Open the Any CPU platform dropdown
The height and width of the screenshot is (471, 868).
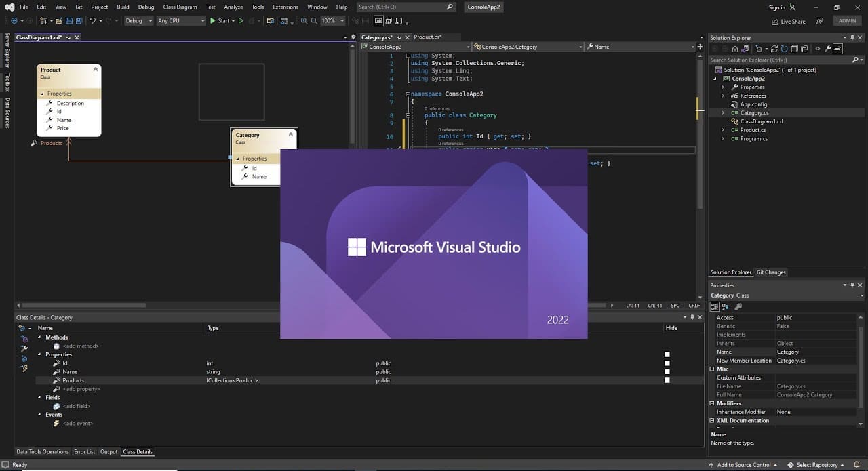tap(180, 21)
